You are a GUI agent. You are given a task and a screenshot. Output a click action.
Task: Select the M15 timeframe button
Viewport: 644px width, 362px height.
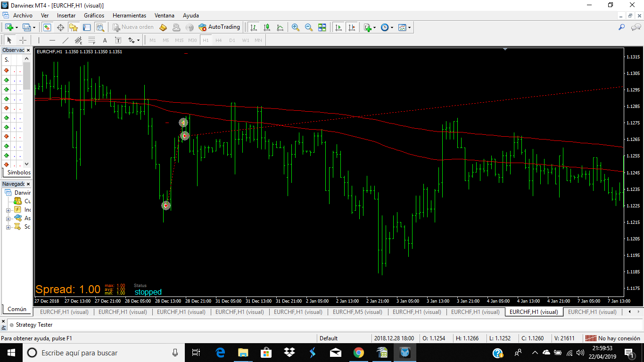click(x=179, y=40)
